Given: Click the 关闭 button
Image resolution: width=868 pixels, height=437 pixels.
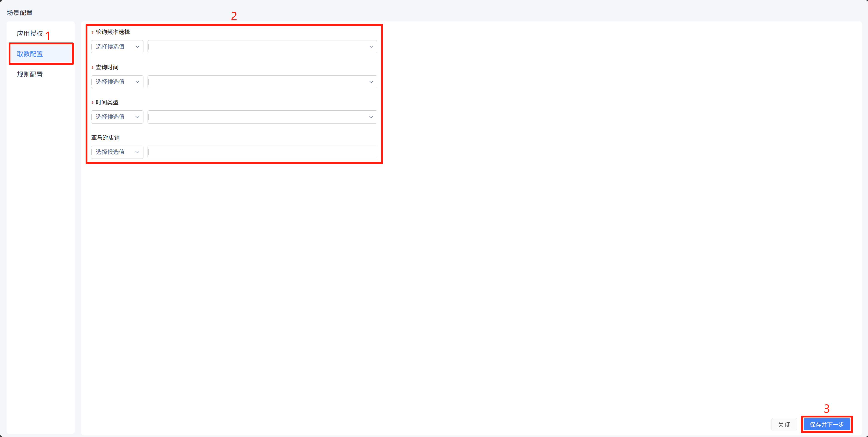Looking at the screenshot, I should 784,425.
